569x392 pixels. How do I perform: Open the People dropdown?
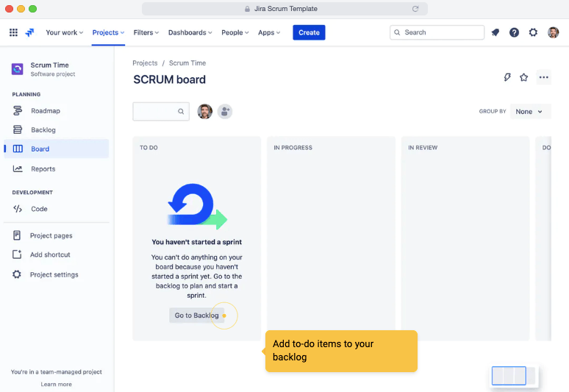[235, 32]
